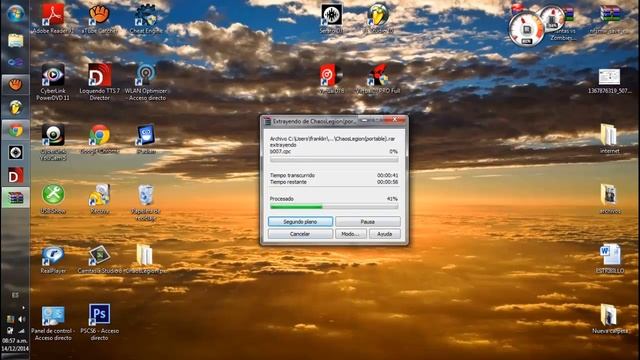Select the PSCS6 Photoshop shortcut
640x360 pixels.
(100, 322)
